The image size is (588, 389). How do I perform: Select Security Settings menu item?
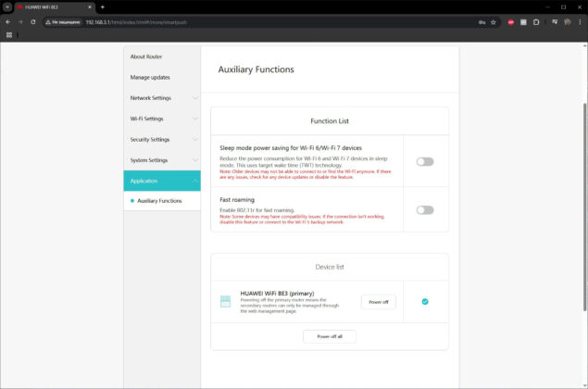162,139
